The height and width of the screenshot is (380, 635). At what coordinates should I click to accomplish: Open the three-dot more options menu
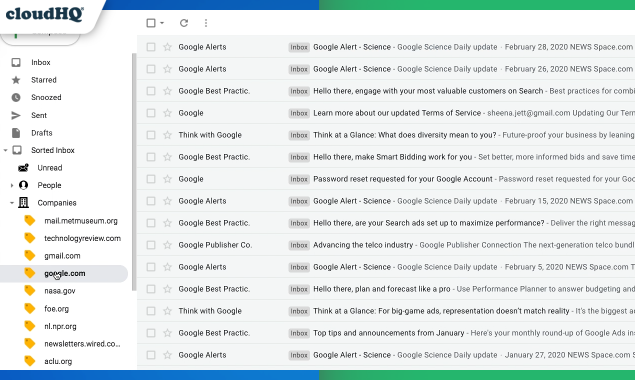pyautogui.click(x=206, y=23)
